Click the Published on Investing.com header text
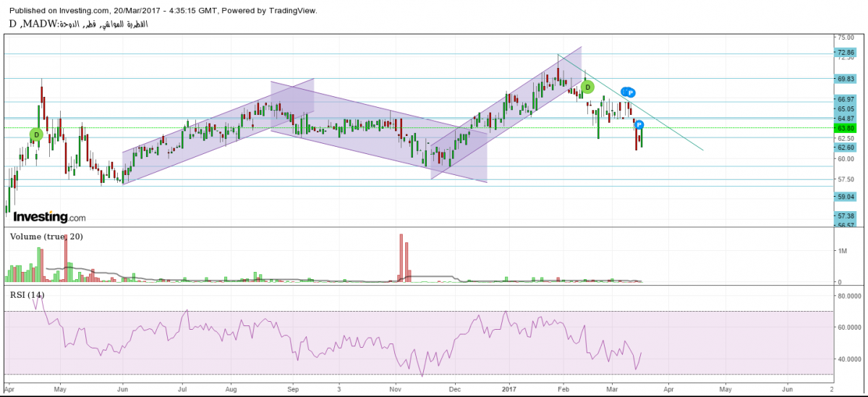This screenshot has width=868, height=397. (x=165, y=11)
